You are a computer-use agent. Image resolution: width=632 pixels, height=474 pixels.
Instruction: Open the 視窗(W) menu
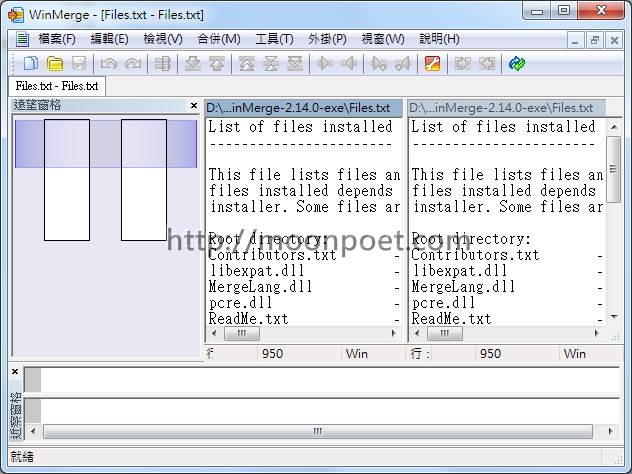[383, 39]
